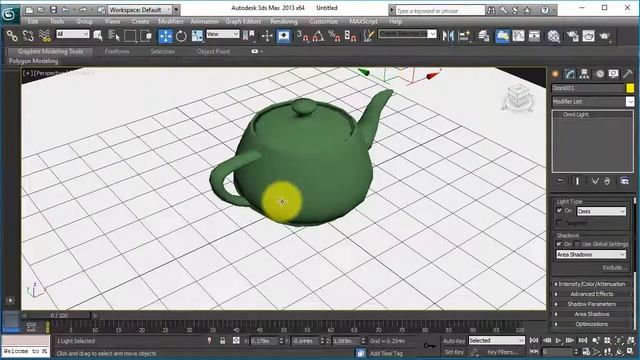Toggle the Angle Snap icon
Viewport: 640px width, 360px height.
pyautogui.click(x=318, y=36)
